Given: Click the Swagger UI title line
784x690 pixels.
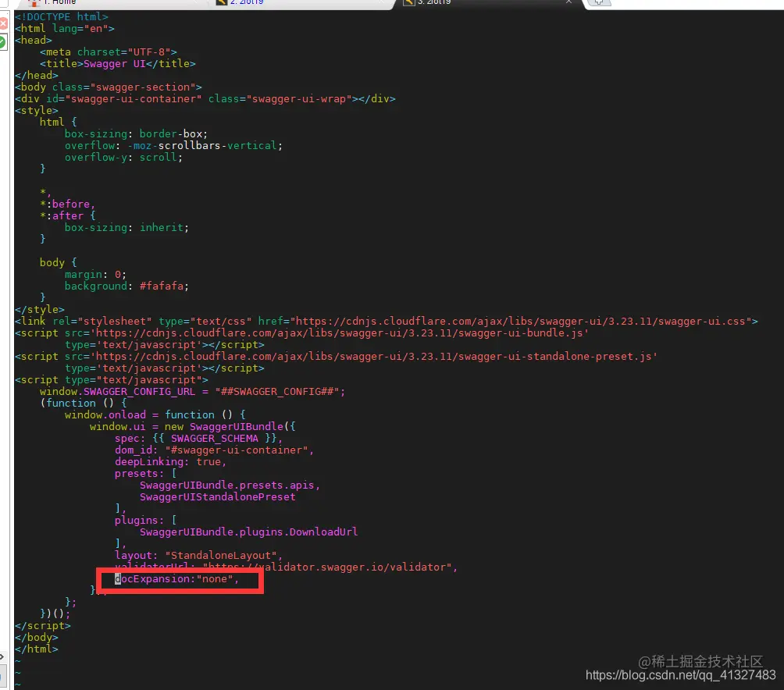Looking at the screenshot, I should 117,63.
